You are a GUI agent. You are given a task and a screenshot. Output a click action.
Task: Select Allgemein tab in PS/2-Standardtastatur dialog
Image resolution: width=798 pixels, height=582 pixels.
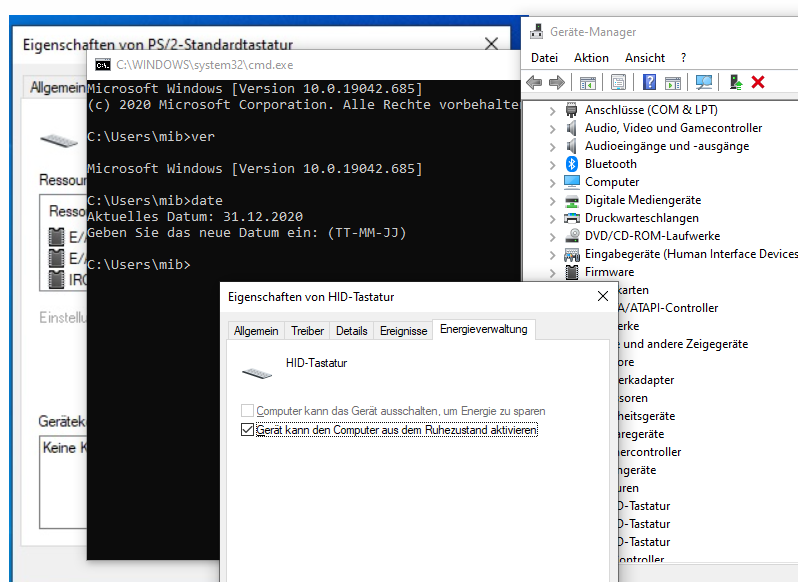pyautogui.click(x=57, y=88)
